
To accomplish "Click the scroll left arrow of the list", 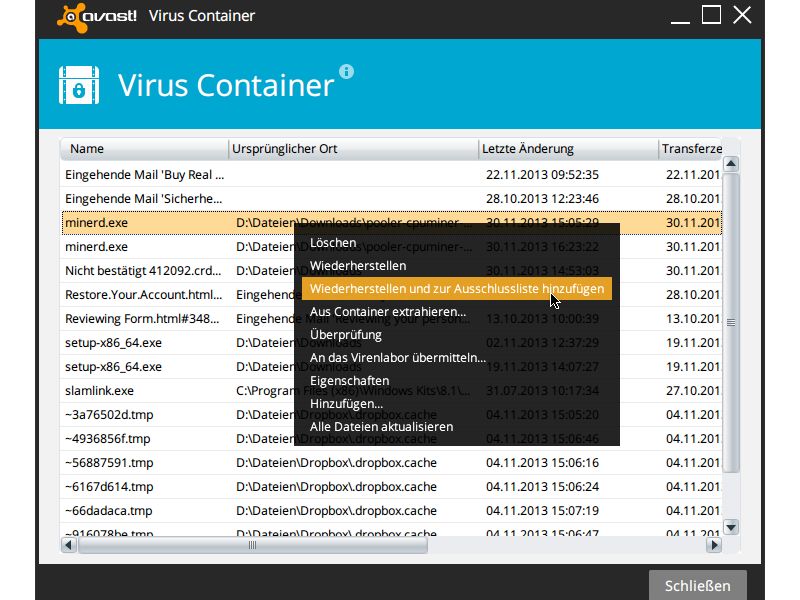I will coord(68,545).
